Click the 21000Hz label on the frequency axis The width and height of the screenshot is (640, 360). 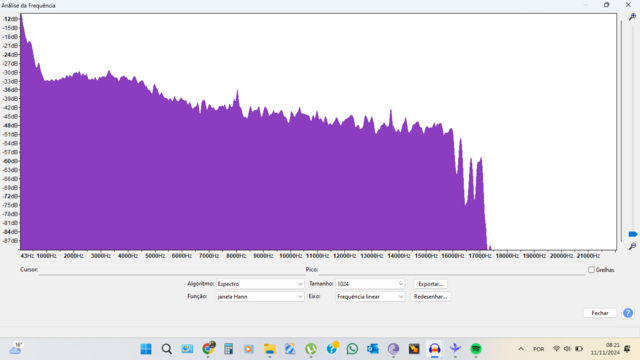tap(588, 256)
